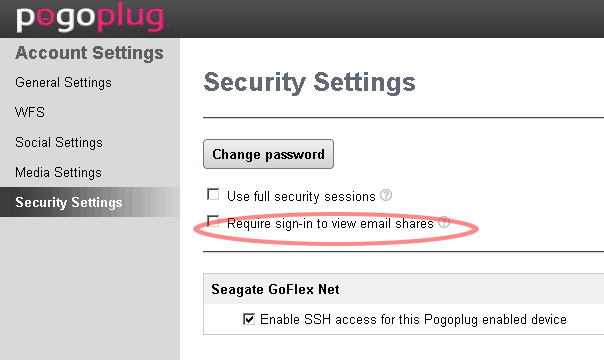Click the Seagate GoFlex Net device header
The width and height of the screenshot is (604, 360).
click(x=275, y=289)
